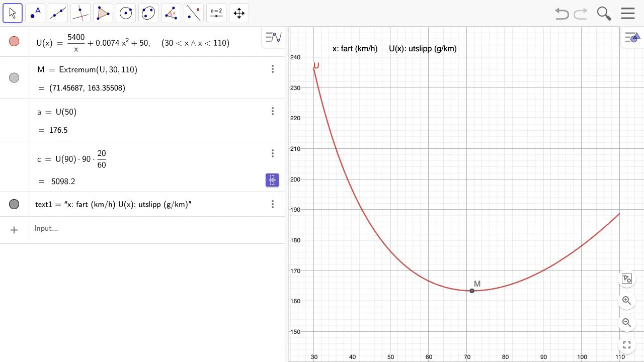Image resolution: width=644 pixels, height=362 pixels.
Task: Select the Reflect about line tool
Action: [x=194, y=13]
